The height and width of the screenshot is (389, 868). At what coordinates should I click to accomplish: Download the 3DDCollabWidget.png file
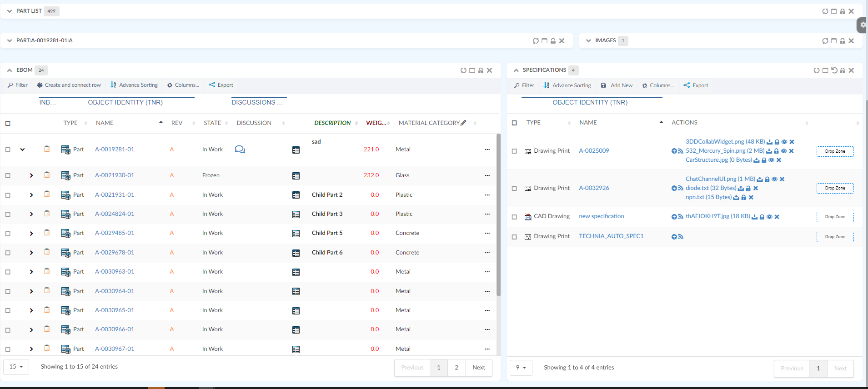[769, 142]
